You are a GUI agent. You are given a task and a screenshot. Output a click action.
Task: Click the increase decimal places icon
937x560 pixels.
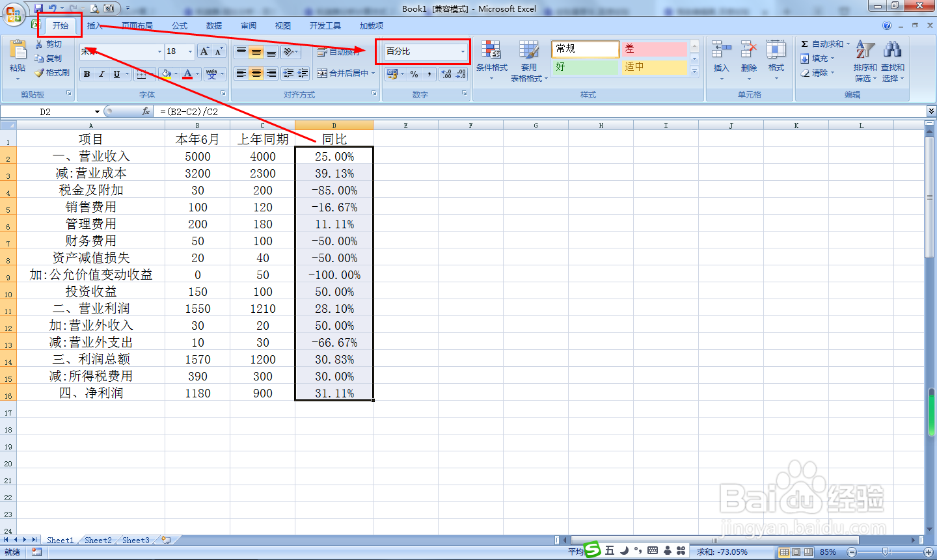446,74
